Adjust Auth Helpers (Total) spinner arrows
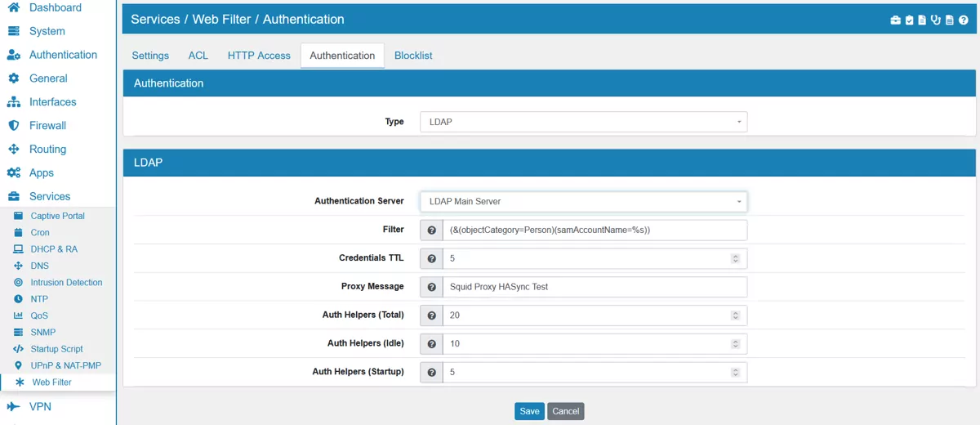Viewport: 980px width, 425px height. pyautogui.click(x=735, y=315)
